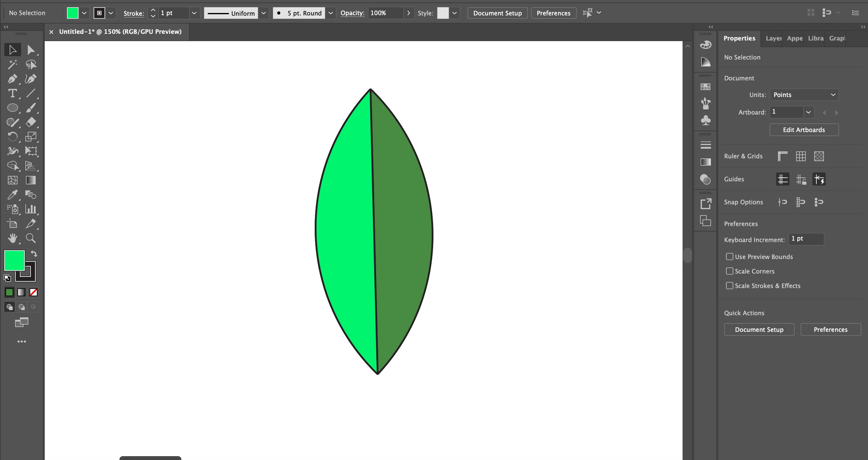The height and width of the screenshot is (460, 868).
Task: Check the Scale Corners option
Action: click(729, 271)
